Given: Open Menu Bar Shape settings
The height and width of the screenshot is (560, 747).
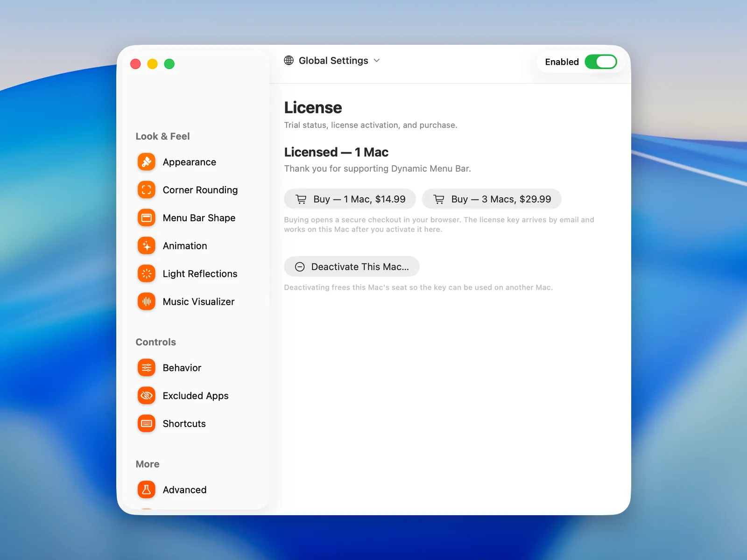Looking at the screenshot, I should click(x=199, y=218).
